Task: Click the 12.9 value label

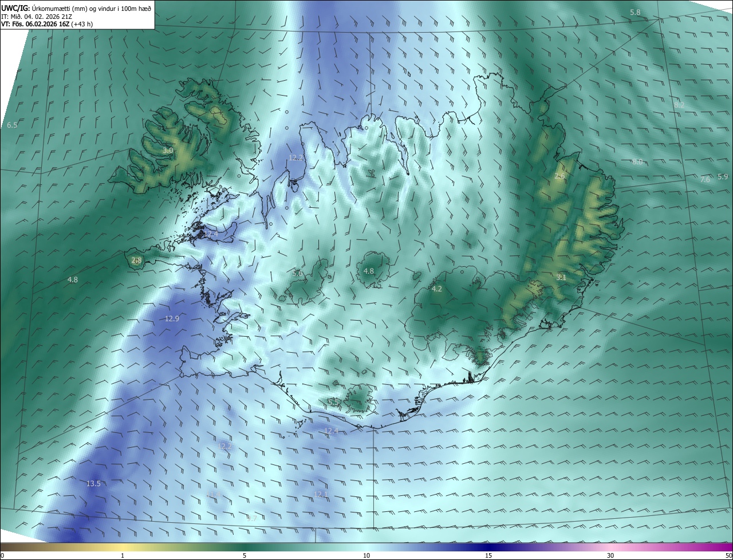Action: pos(172,318)
